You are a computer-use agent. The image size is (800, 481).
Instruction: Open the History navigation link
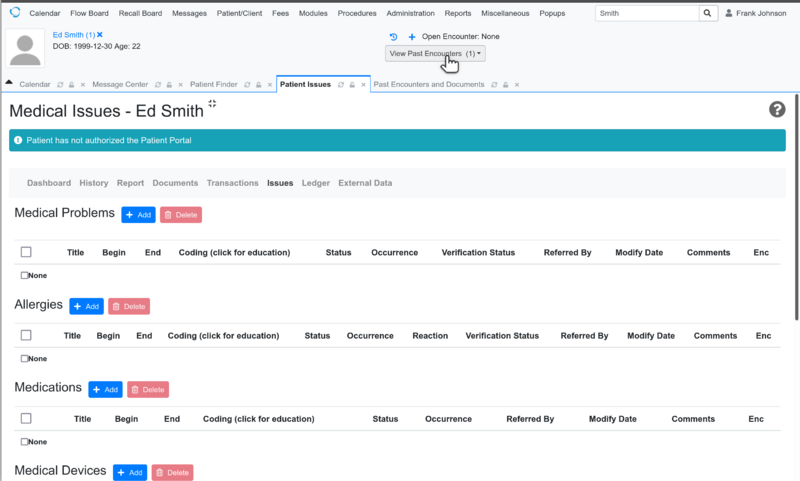tap(93, 183)
